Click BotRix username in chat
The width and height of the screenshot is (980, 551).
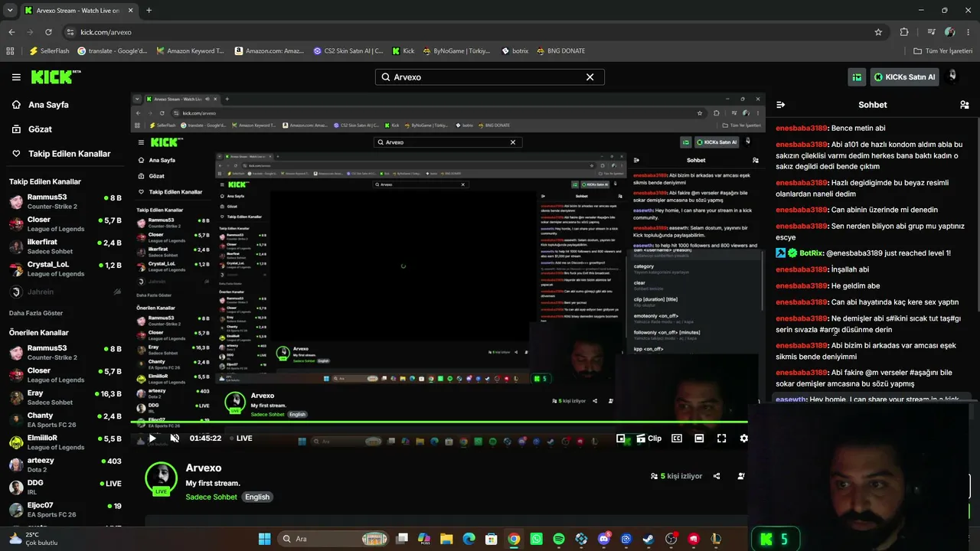tap(812, 253)
